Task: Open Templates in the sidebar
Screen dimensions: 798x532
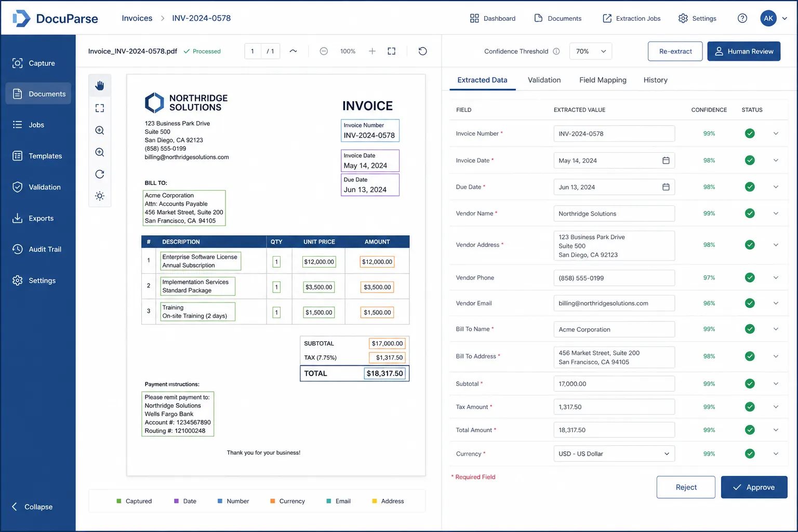Action: click(x=38, y=156)
